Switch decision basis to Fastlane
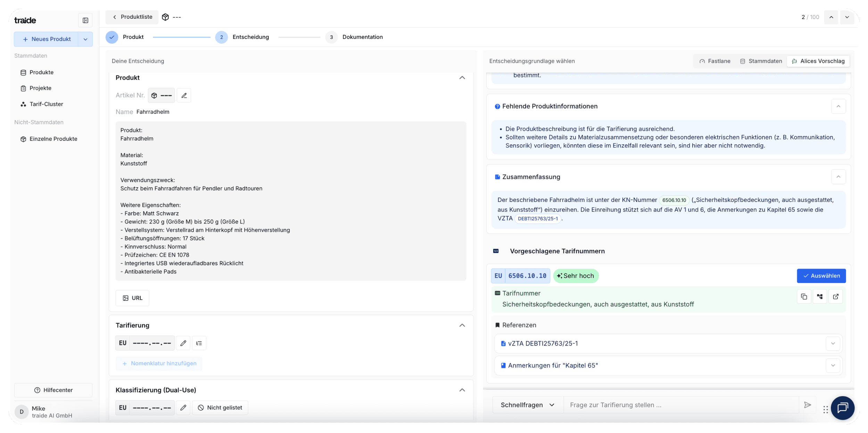 tap(714, 61)
